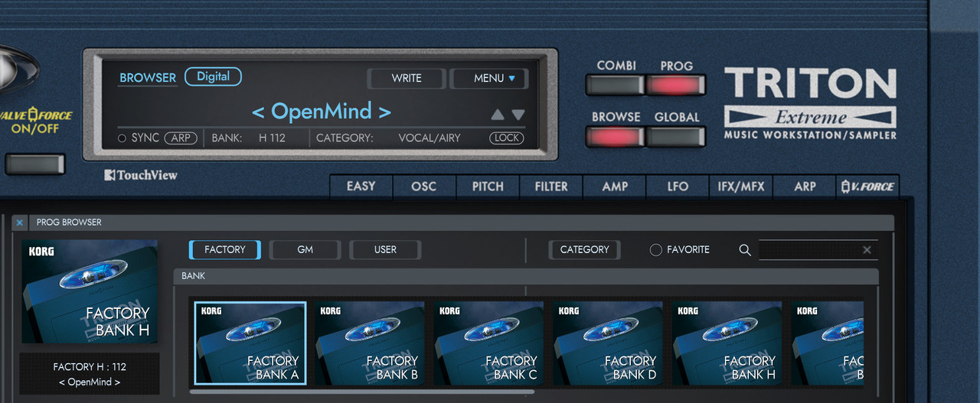Screen dimensions: 980x403
Task: Open GLOBAL settings mode
Action: pos(675,136)
